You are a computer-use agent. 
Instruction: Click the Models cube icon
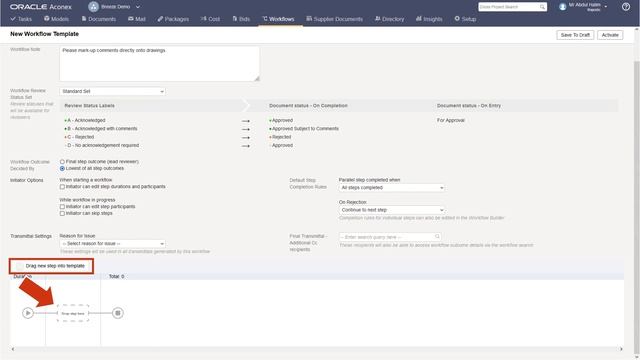pos(47,18)
